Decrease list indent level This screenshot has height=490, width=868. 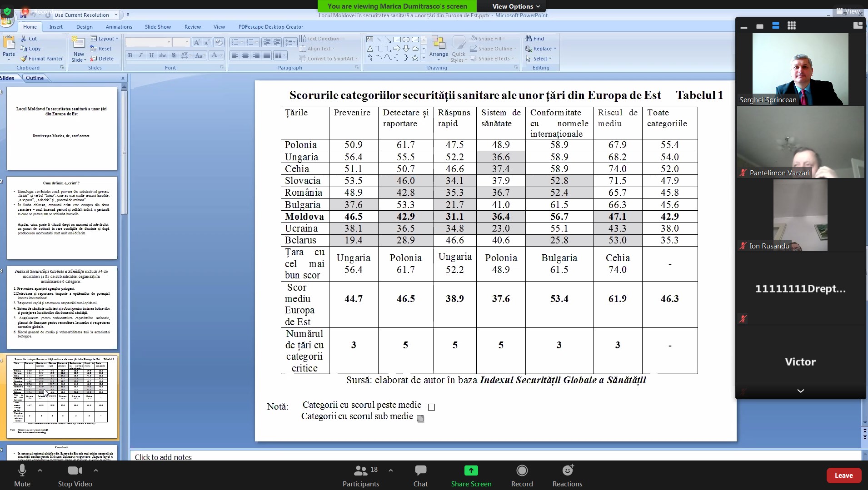tap(267, 42)
